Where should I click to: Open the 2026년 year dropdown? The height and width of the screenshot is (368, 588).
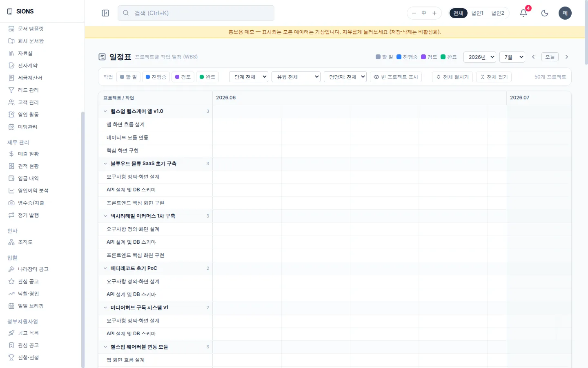pyautogui.click(x=480, y=57)
